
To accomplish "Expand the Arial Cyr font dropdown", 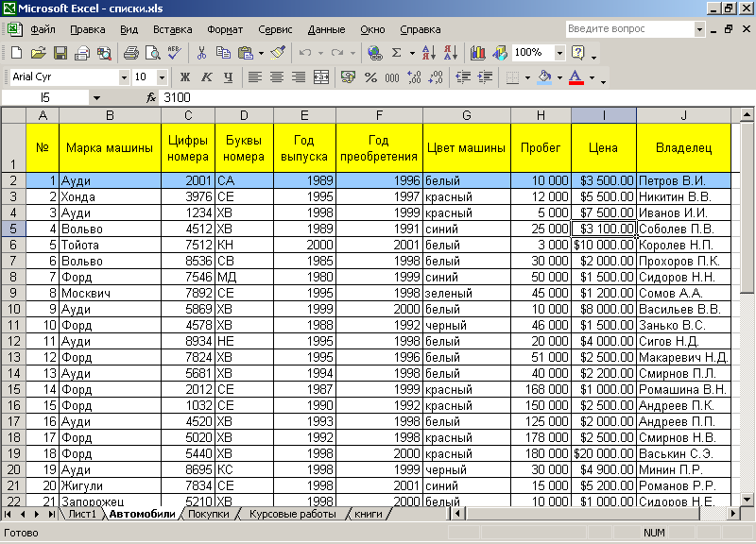I will tap(124, 76).
